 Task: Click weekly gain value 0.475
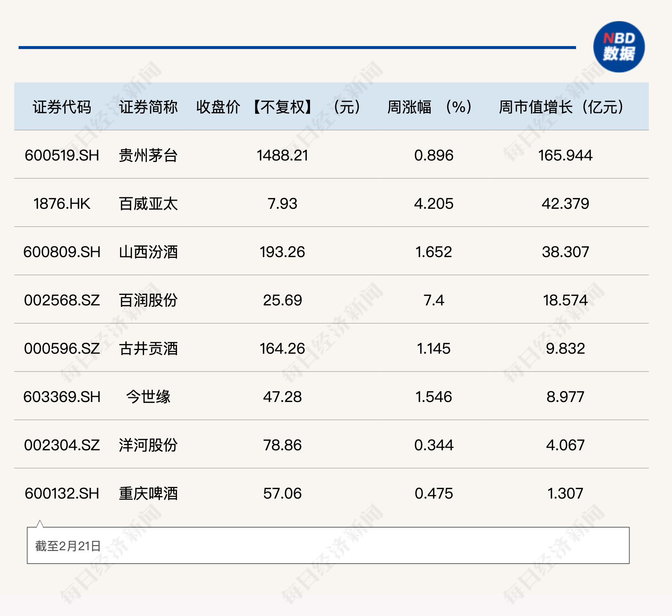coord(434,493)
